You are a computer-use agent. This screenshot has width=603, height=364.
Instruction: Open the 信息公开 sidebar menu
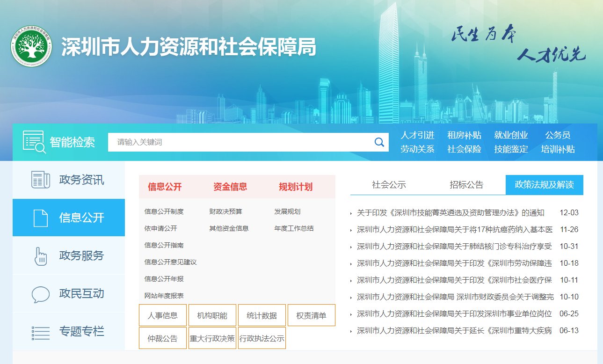coord(69,218)
